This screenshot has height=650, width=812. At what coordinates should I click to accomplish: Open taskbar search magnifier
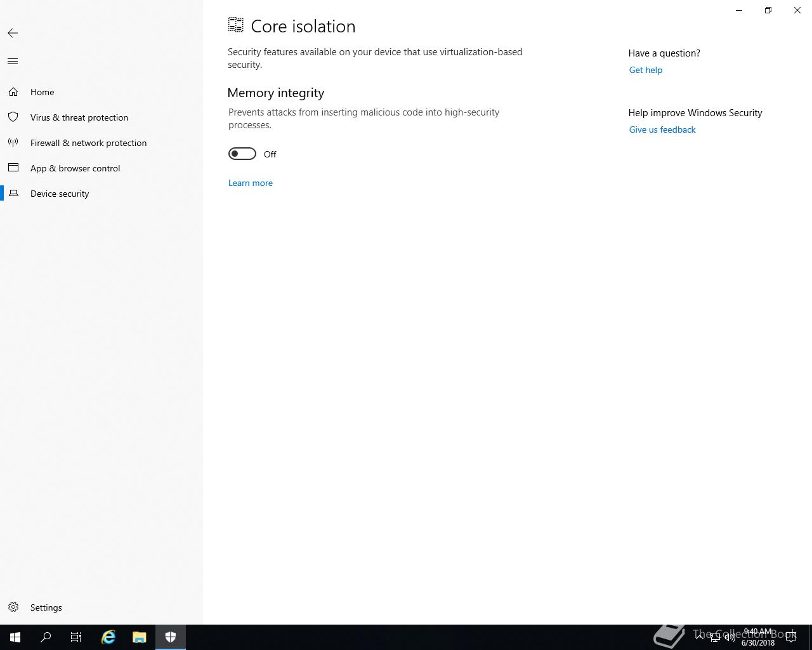point(46,637)
